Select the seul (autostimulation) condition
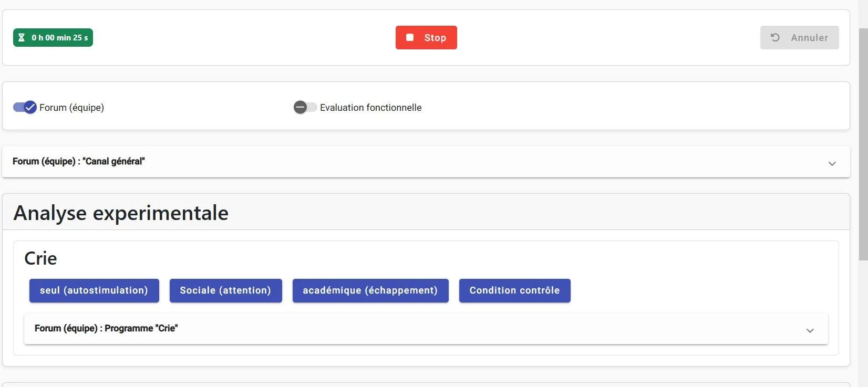 coord(94,290)
